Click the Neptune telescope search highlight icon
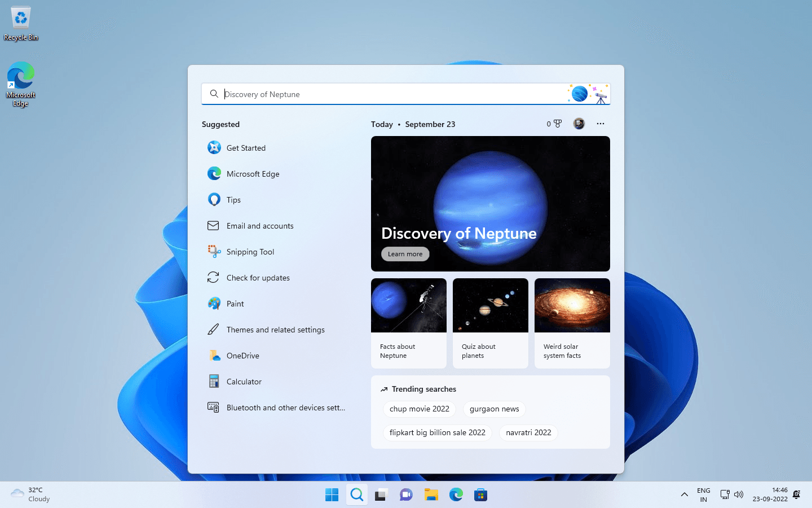The height and width of the screenshot is (508, 812). 588,94
